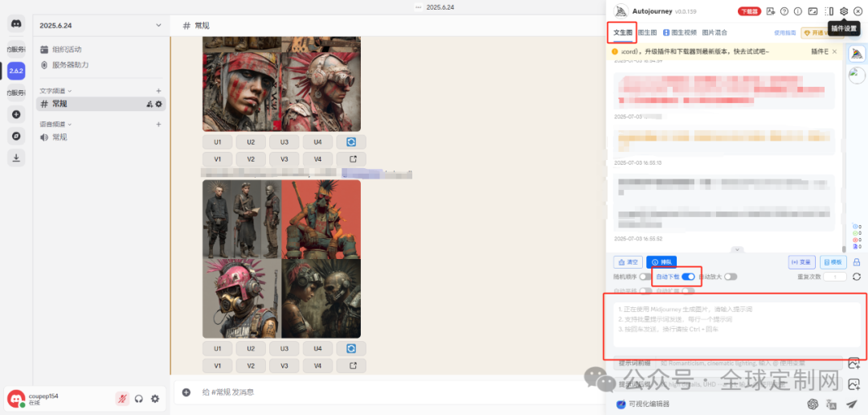Click the send paper-plane icon
This screenshot has height=415, width=868.
852,404
